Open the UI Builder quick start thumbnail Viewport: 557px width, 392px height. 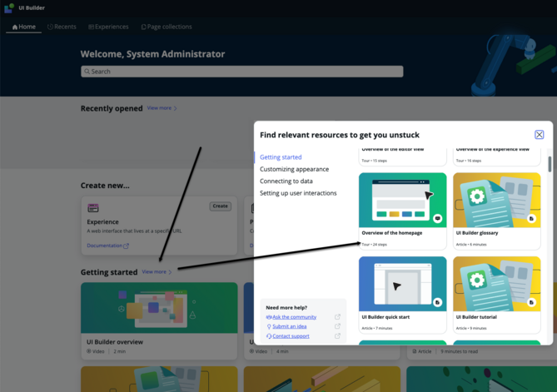[x=402, y=284]
